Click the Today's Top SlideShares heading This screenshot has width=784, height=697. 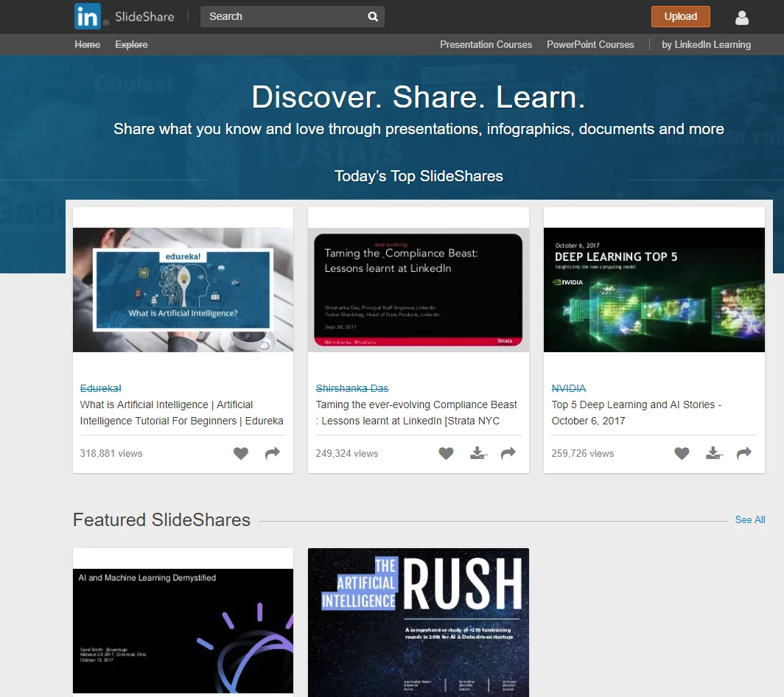click(x=419, y=176)
